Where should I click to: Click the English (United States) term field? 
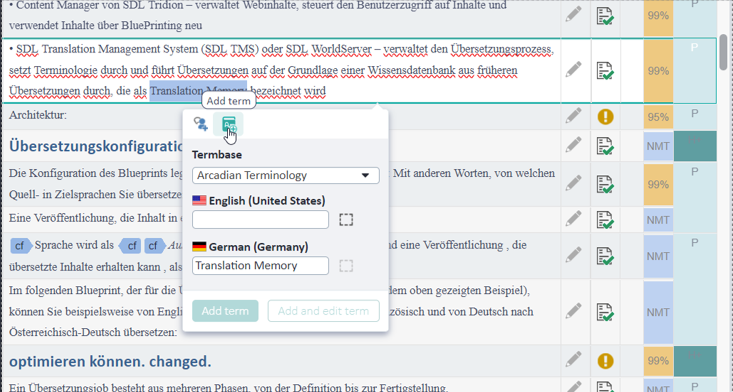click(260, 220)
